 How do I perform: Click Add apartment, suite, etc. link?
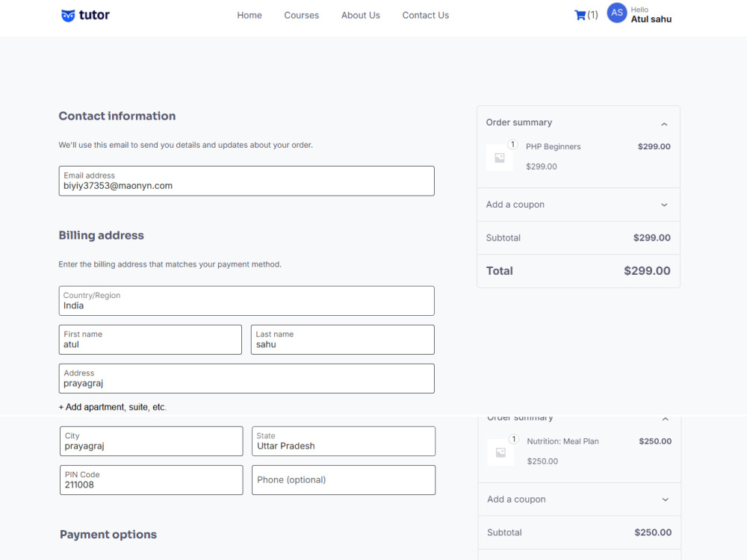tap(113, 407)
